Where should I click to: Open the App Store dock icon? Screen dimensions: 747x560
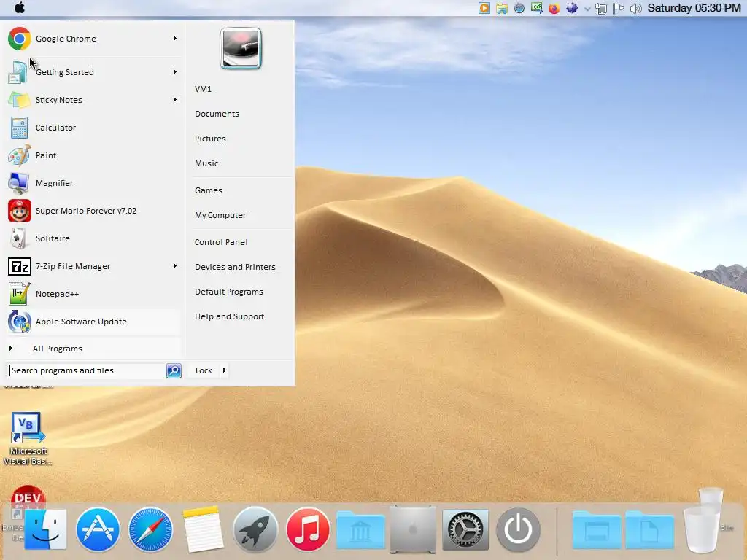(x=98, y=529)
